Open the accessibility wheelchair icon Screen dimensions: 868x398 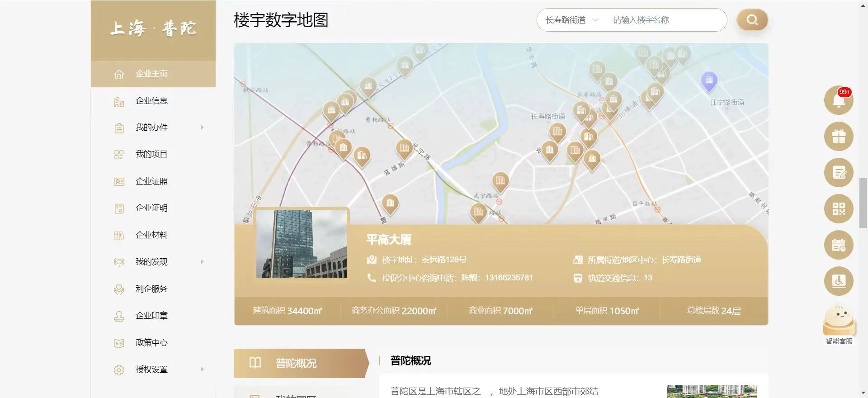click(x=838, y=281)
